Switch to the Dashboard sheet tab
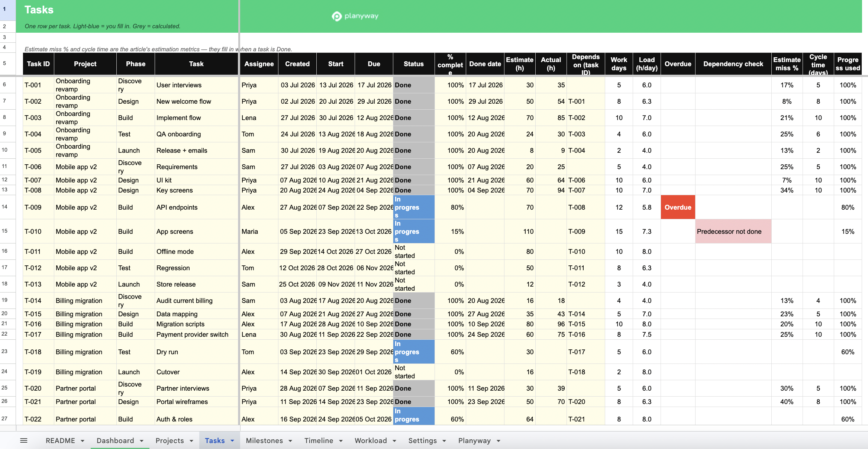This screenshot has width=868, height=449. tap(115, 440)
